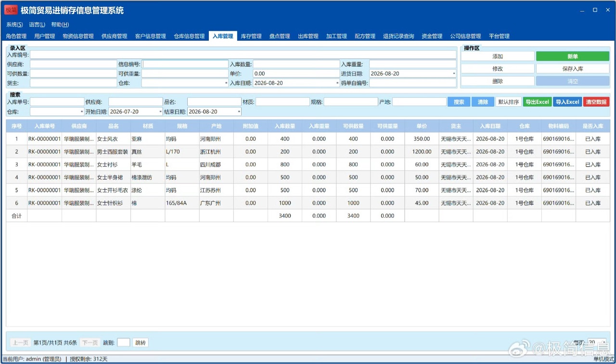The width and height of the screenshot is (616, 364).
Task: Click the 删除 button
Action: coord(498,81)
